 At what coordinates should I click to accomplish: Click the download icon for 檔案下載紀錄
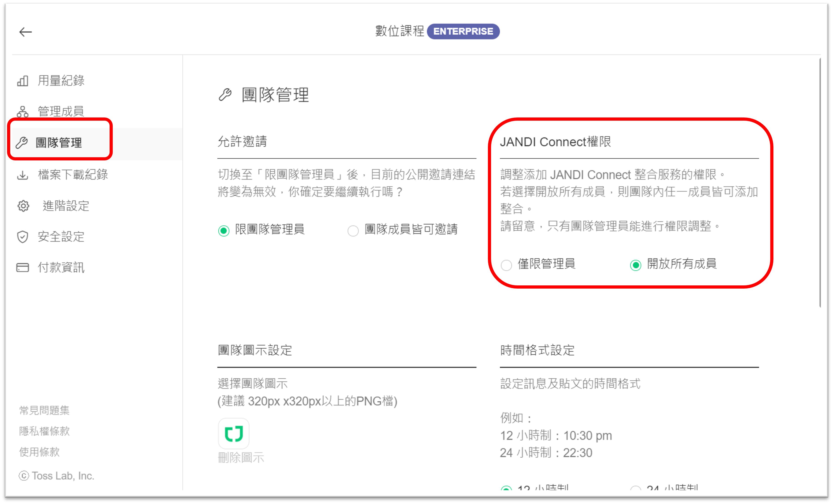click(x=23, y=175)
